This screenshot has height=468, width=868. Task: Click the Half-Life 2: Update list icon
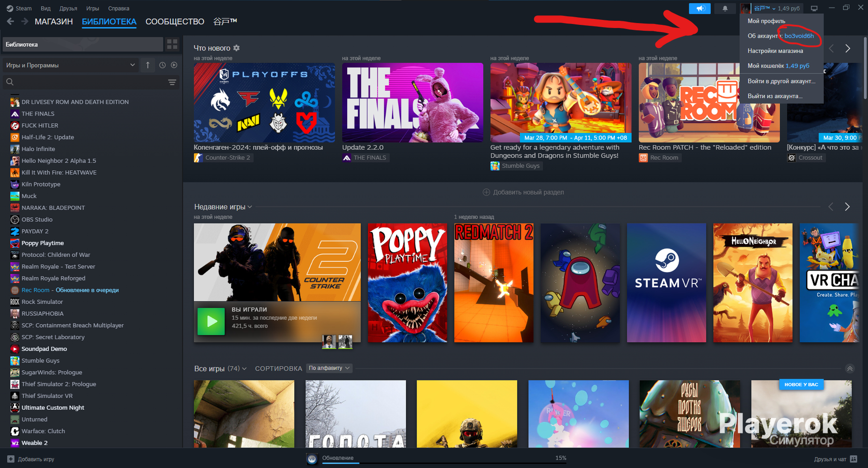pos(15,137)
